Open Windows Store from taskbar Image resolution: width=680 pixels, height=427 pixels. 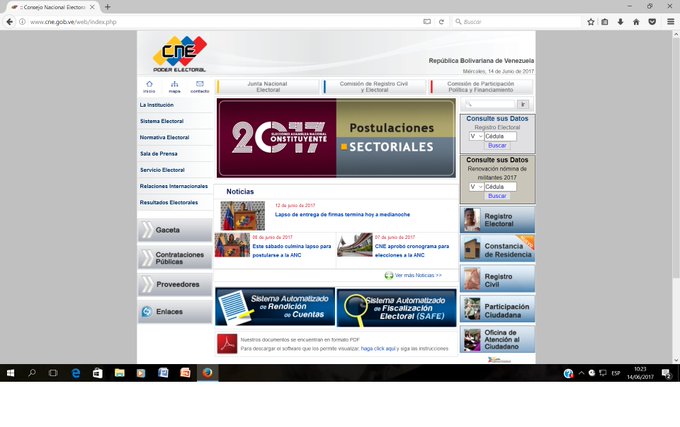click(98, 373)
